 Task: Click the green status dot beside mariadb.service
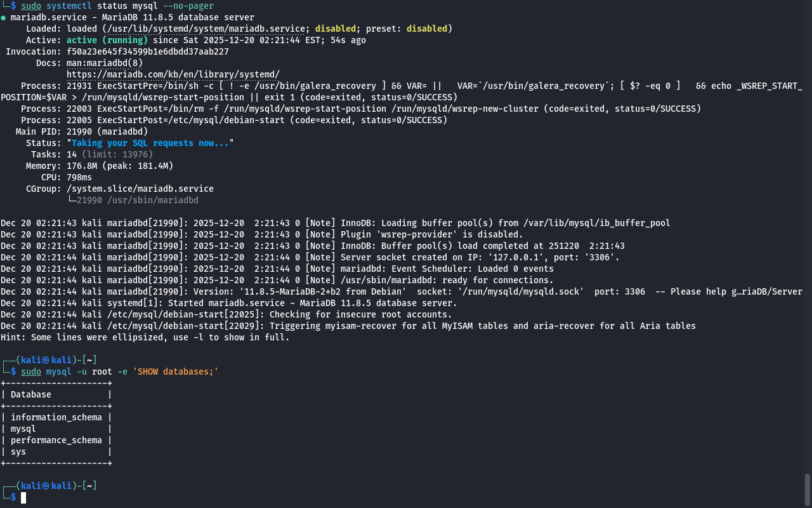[x=3, y=18]
